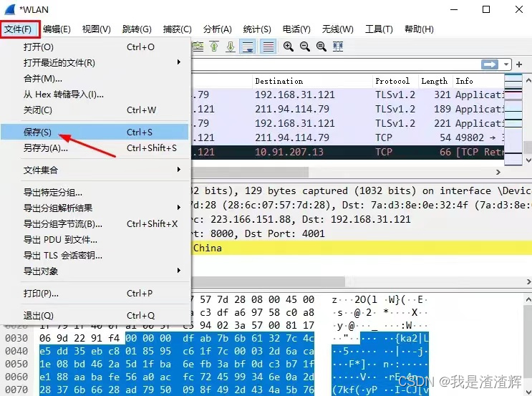Screen dimensions: 532x396
Task: Open the 视图(V) menu
Action: (97, 29)
